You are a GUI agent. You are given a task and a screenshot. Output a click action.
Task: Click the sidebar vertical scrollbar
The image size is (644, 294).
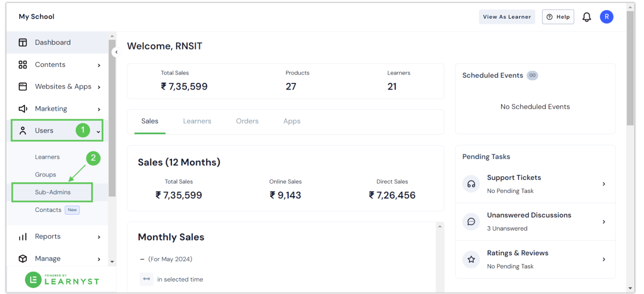[x=112, y=117]
